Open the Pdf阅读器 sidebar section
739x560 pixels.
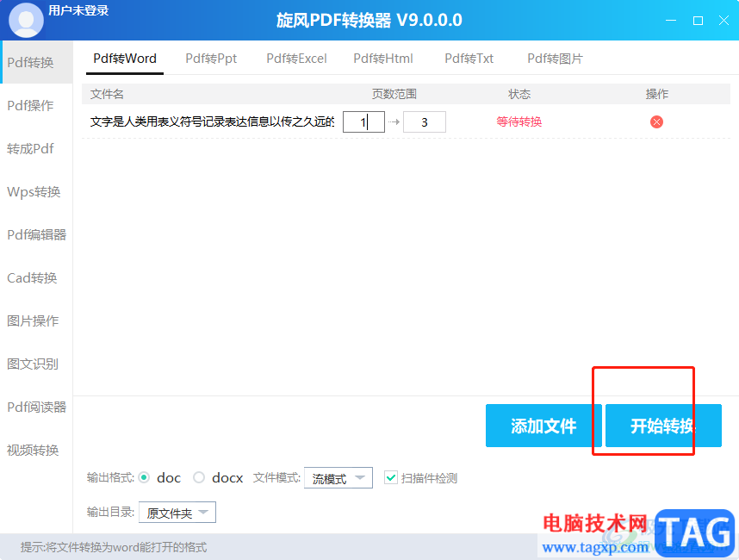(x=36, y=408)
